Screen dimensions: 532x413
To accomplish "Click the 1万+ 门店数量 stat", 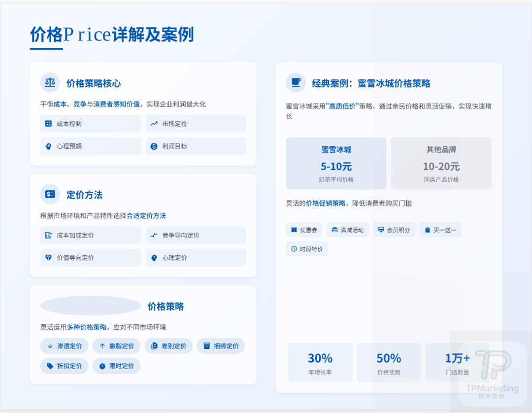I will point(457,362).
